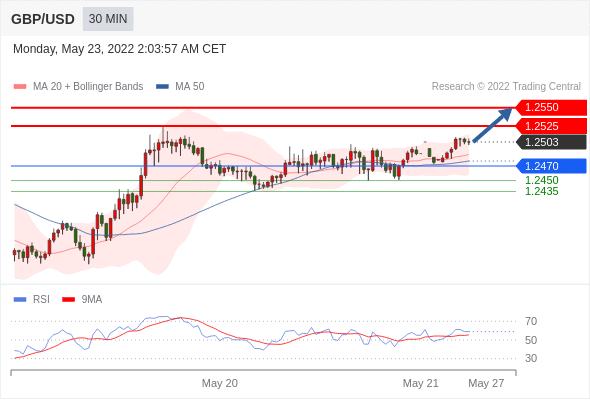Click the 1.2470 blue pivot price tag
Viewport: 590px width, 400px height.
[x=551, y=166]
